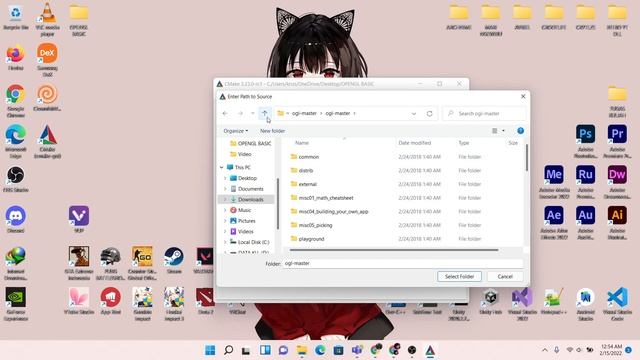Select the GeForce Experience desktop shortcut
Screen dimensions: 640x360
[16, 304]
